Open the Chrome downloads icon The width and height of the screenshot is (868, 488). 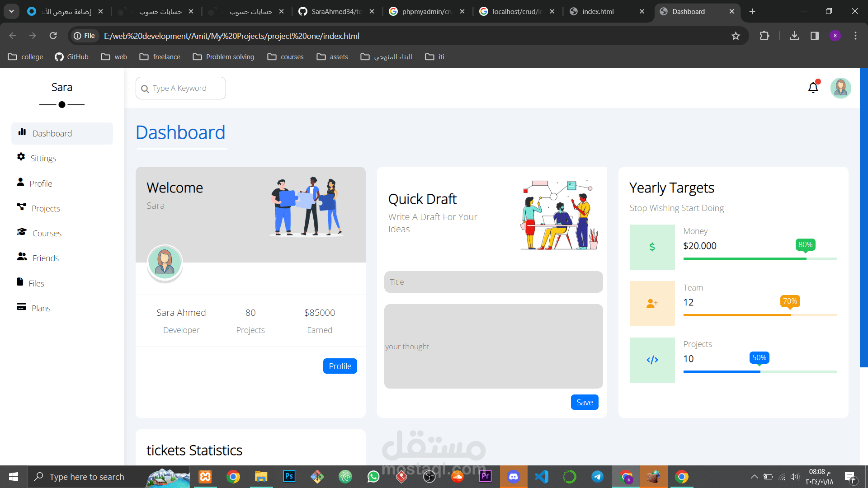point(794,36)
